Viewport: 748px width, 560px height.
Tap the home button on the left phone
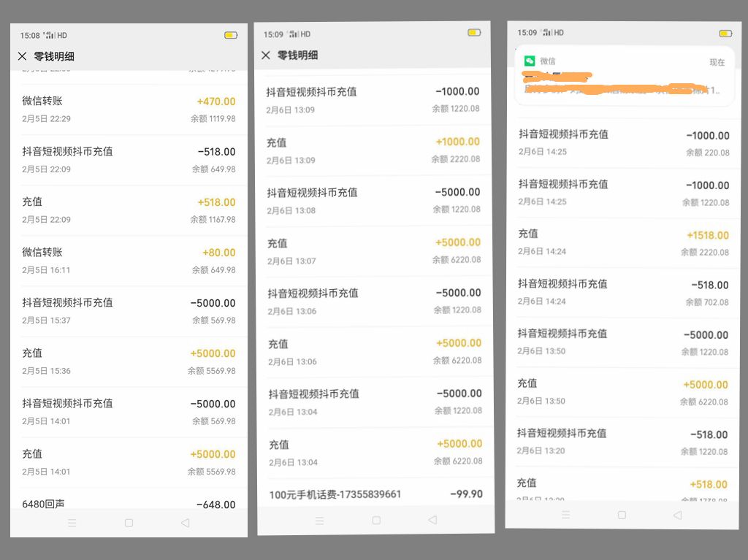(x=129, y=523)
